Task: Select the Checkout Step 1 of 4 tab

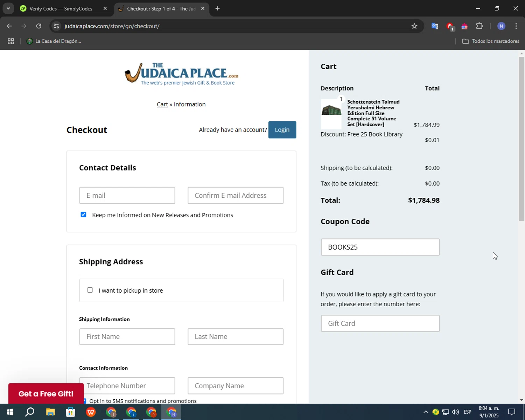Action: point(161,8)
